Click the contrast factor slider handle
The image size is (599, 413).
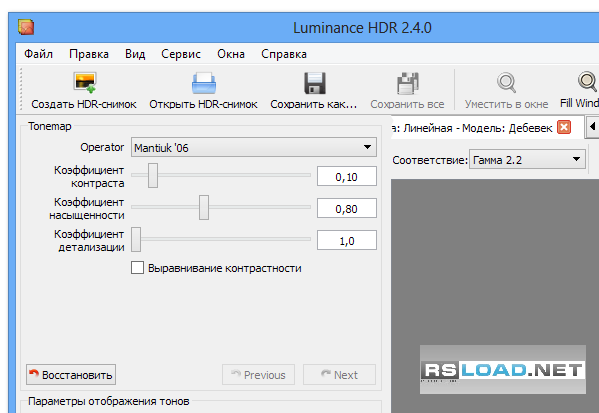click(153, 175)
